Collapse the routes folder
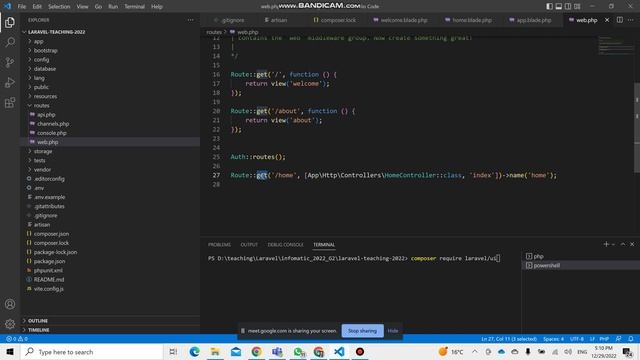This screenshot has height=360, width=640. coord(41,105)
